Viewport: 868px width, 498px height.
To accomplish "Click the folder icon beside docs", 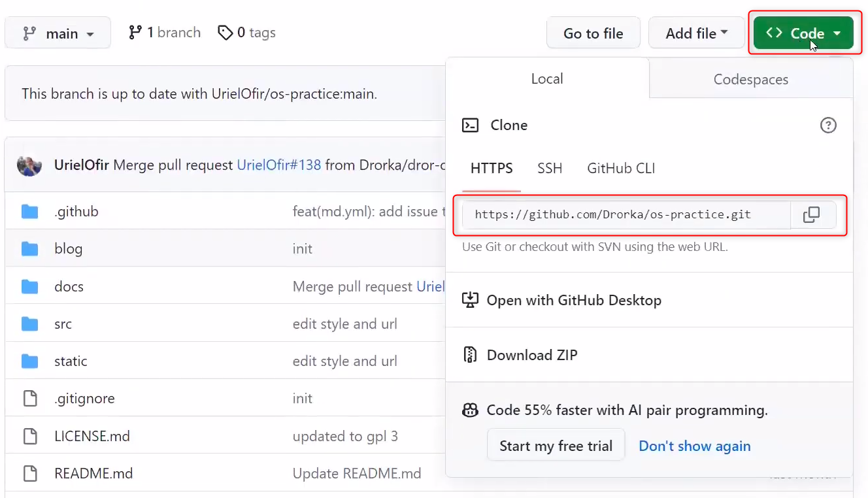I will [x=30, y=286].
